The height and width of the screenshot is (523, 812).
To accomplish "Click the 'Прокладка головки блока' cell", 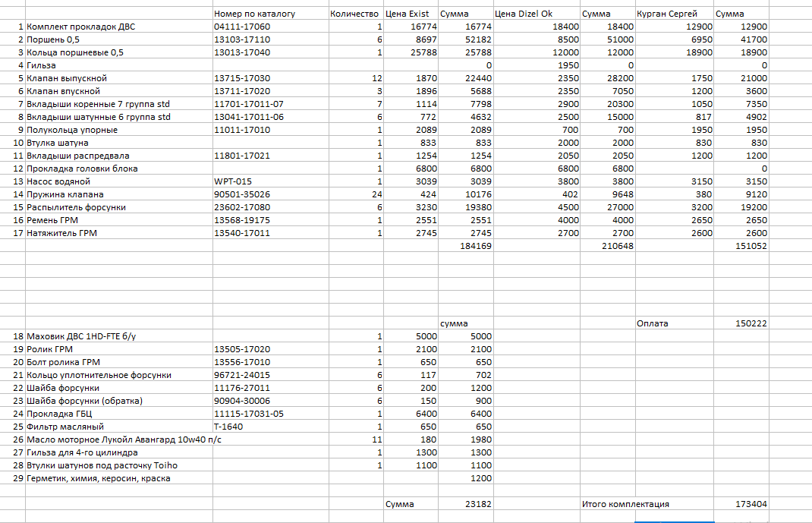I will coord(119,169).
